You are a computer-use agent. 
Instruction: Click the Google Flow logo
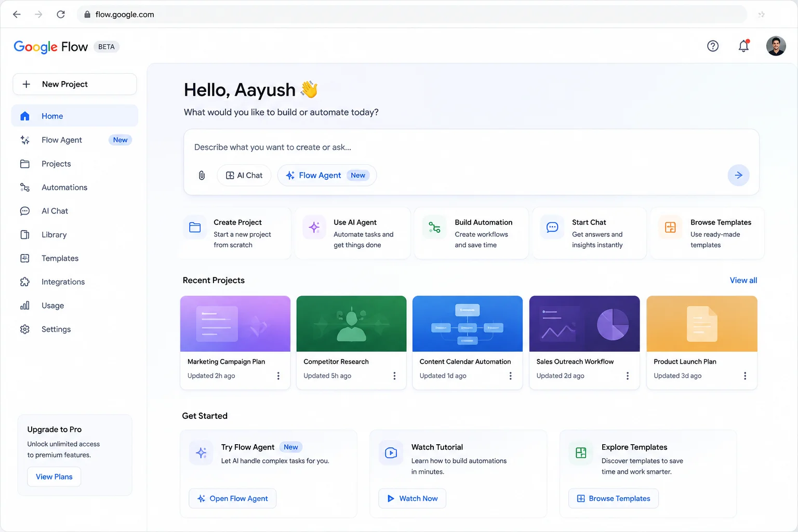[x=51, y=47]
